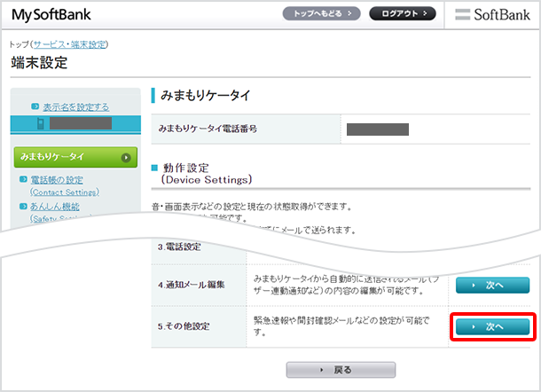Select the 5.その他設定 row label
The height and width of the screenshot is (392, 541).
[184, 326]
